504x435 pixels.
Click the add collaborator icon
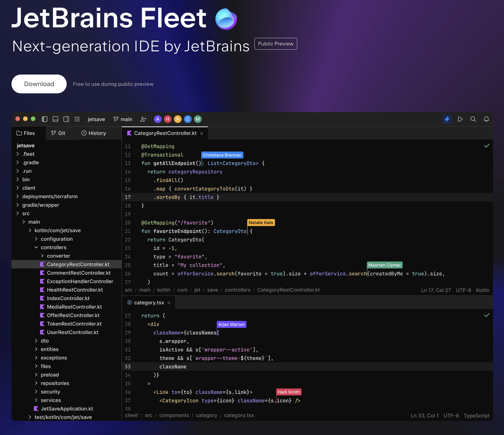pos(143,119)
